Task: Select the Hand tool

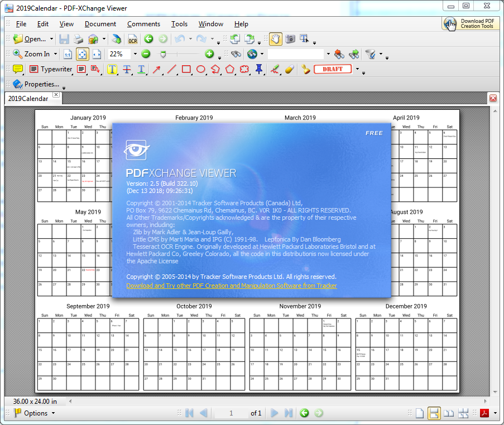Action: tap(276, 39)
